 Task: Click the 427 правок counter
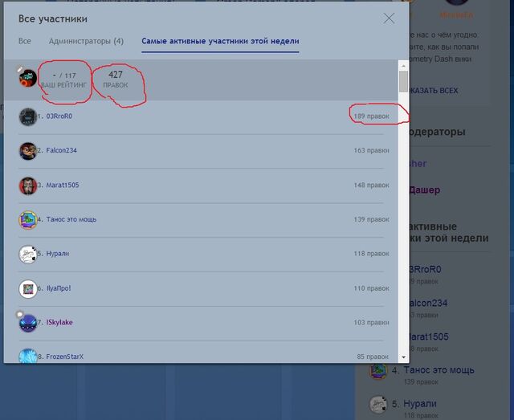click(x=116, y=79)
